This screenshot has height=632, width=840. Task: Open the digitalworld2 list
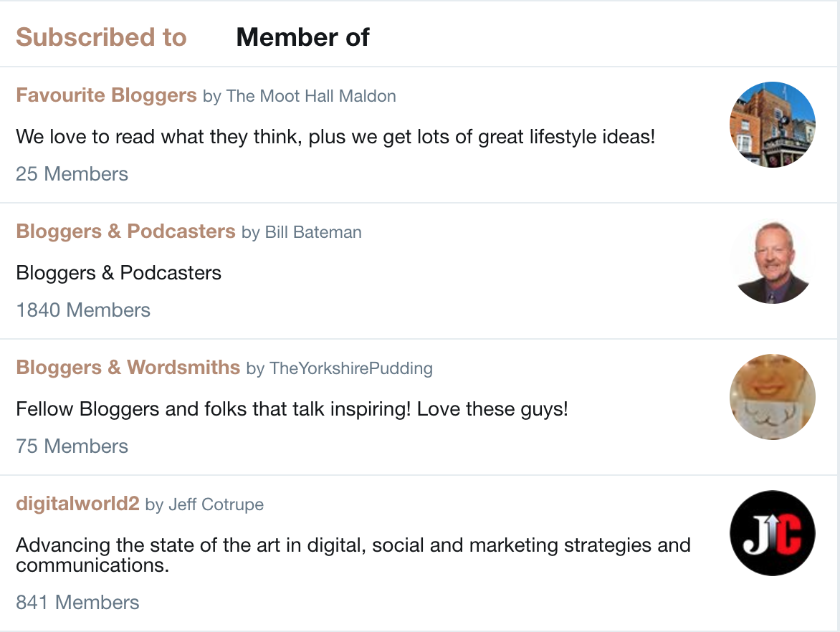point(77,504)
